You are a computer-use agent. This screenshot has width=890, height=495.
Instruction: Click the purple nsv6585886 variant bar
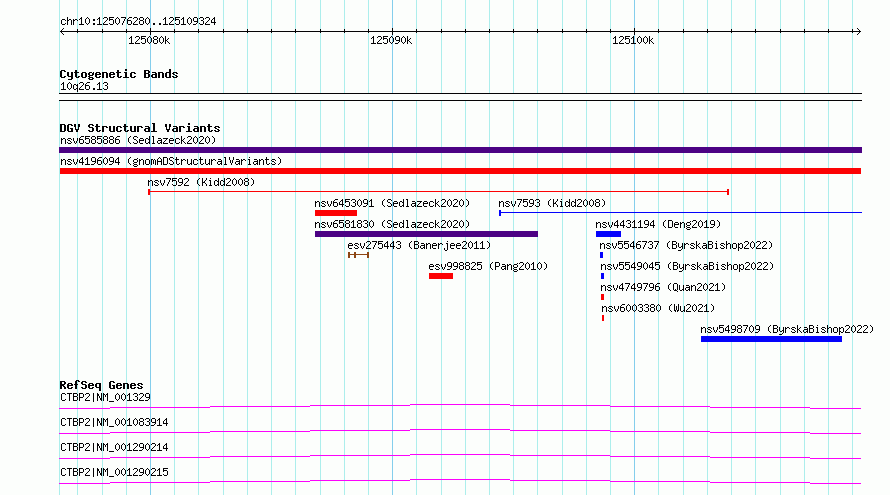click(460, 150)
